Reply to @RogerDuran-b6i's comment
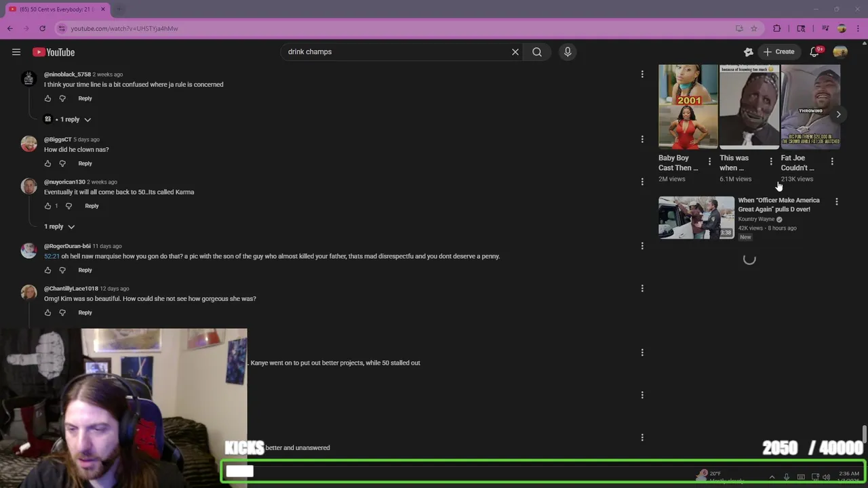This screenshot has width=868, height=488. coord(85,270)
